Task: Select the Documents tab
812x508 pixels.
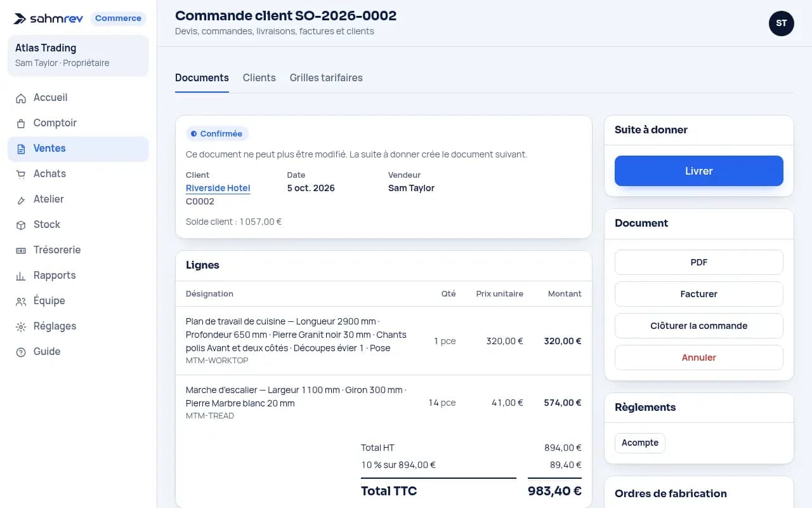Action: [x=202, y=77]
